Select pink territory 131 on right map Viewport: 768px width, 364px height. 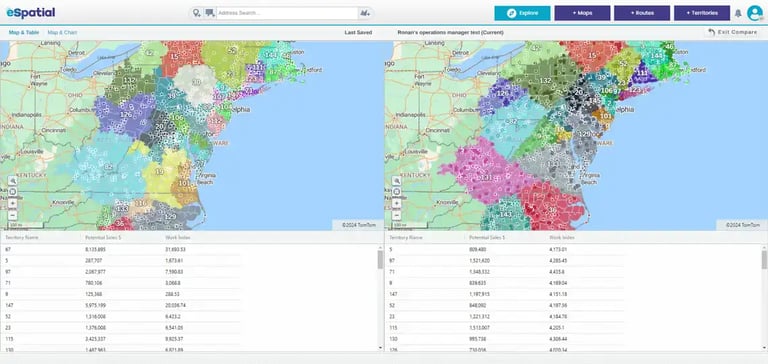486,177
